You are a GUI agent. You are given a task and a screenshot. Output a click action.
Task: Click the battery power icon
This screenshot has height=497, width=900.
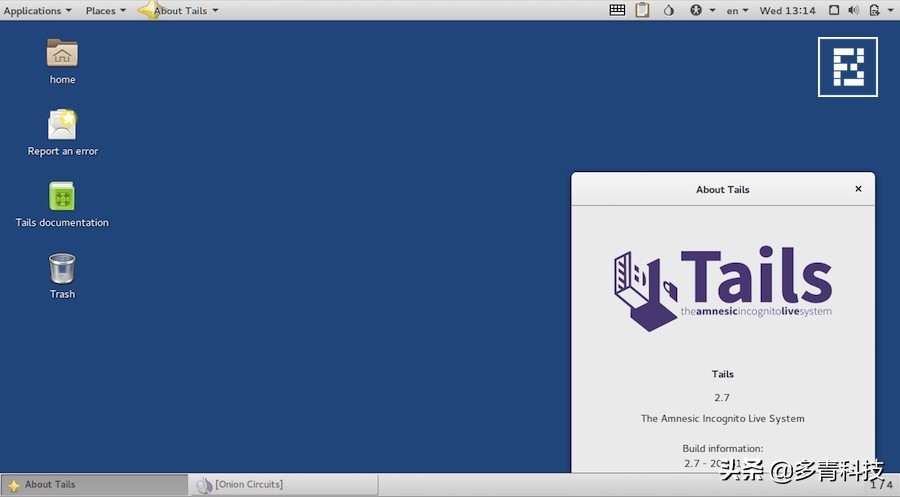[874, 10]
